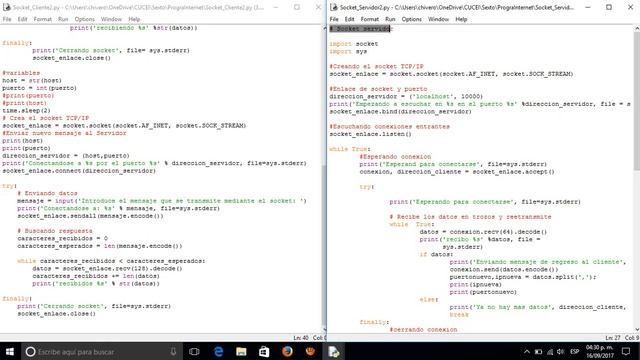Click 'puerto = int(puerto)' line in client
The image size is (640, 360).
(39, 88)
